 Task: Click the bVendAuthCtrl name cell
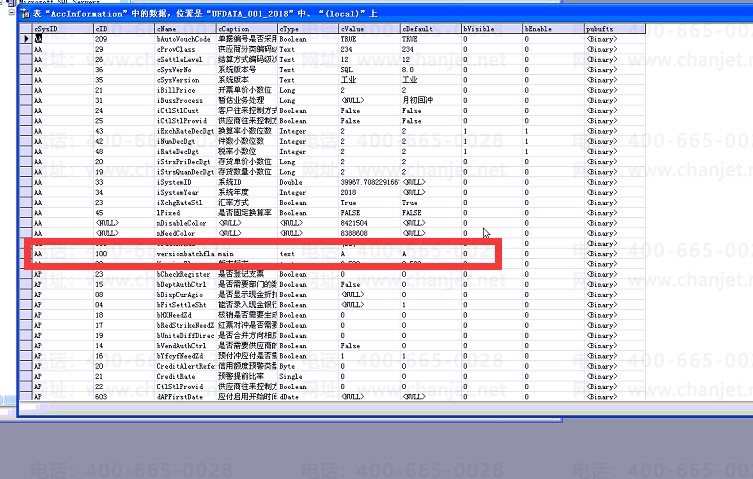(x=186, y=346)
